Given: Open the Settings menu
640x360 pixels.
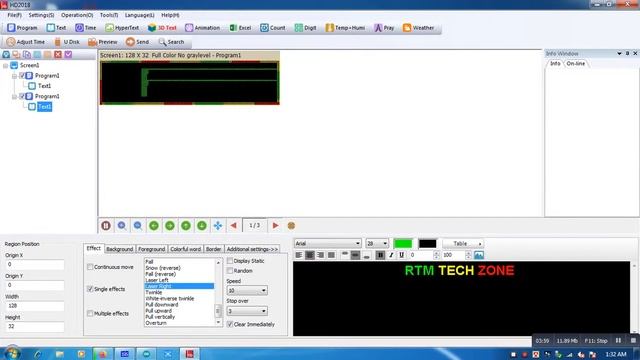Looking at the screenshot, I should 41,15.
